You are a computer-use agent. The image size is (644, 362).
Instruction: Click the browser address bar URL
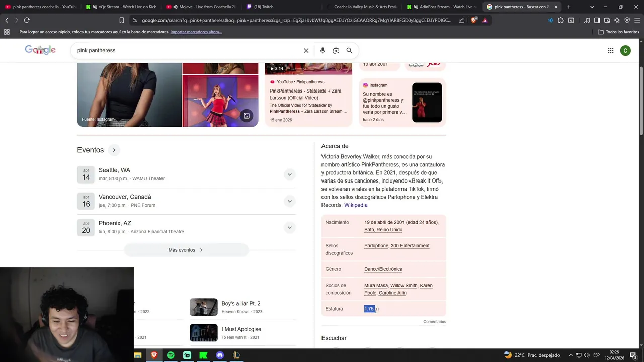coord(297,20)
